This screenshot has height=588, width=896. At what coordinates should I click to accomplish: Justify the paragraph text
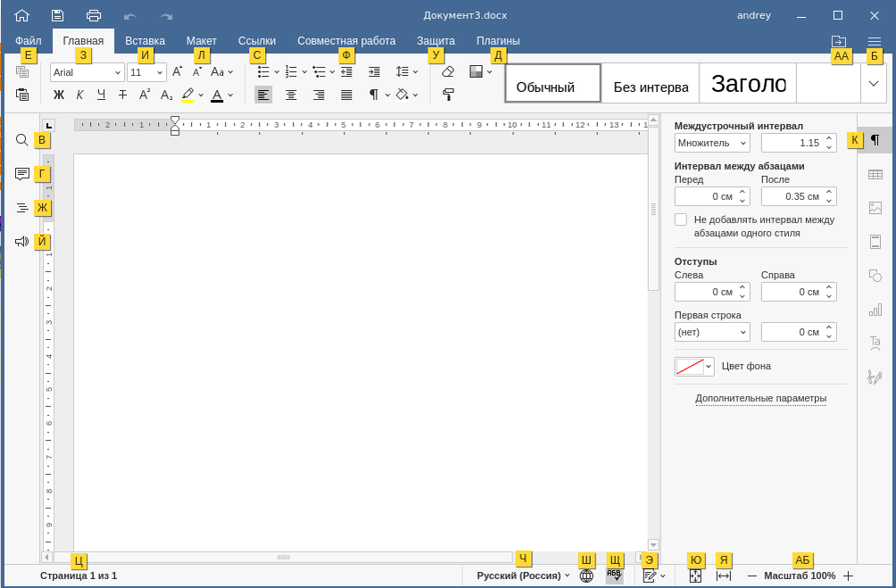346,95
